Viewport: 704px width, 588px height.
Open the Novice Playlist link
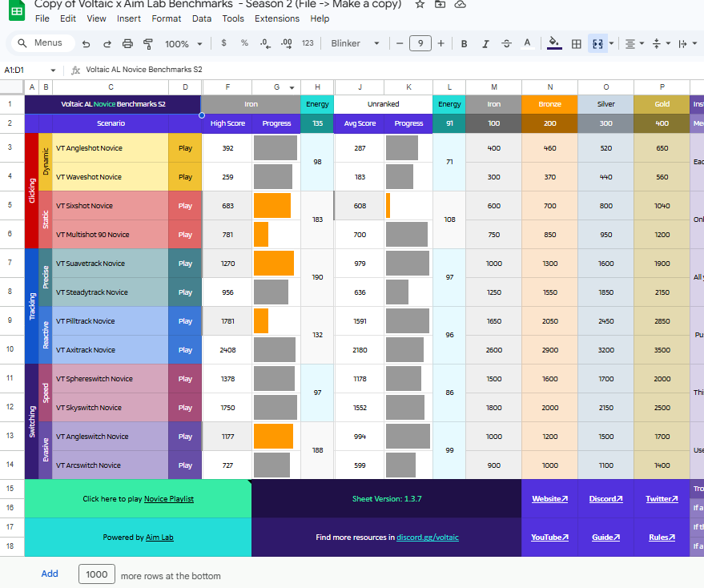tap(169, 498)
